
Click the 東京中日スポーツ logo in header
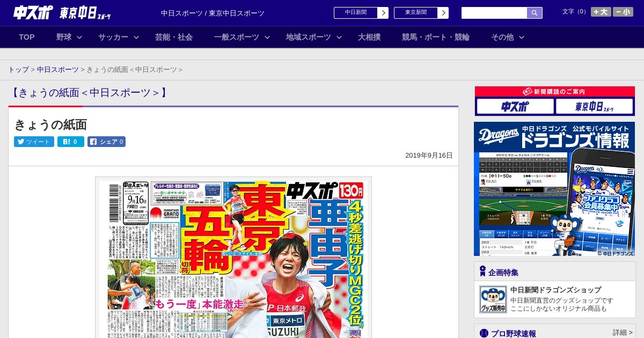(85, 13)
